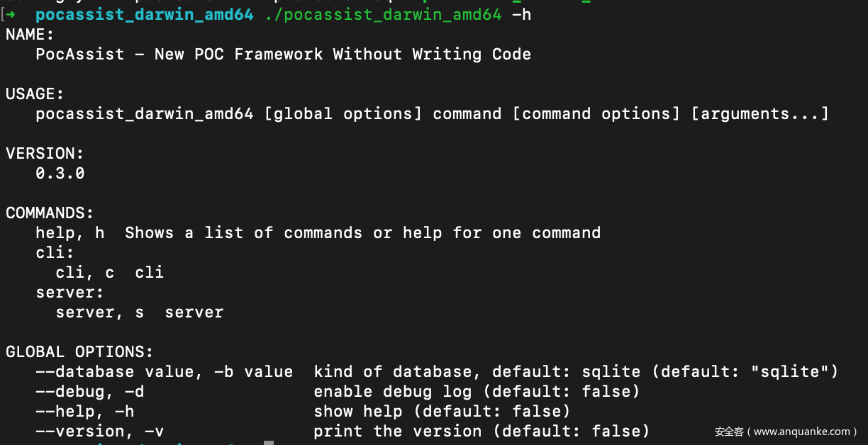Select [arguments...] in the usage line
Screen dimensions: 868x445
pyautogui.click(x=760, y=113)
